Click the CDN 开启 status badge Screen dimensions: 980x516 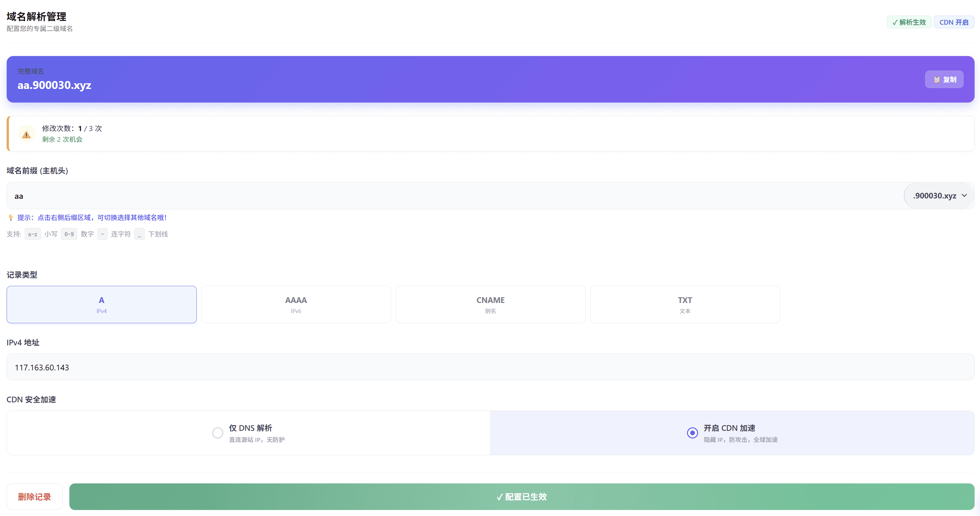[x=954, y=22]
